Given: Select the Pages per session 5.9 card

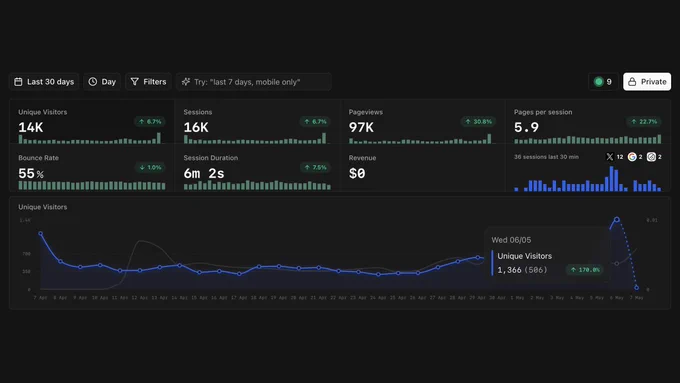Looking at the screenshot, I should click(x=588, y=122).
